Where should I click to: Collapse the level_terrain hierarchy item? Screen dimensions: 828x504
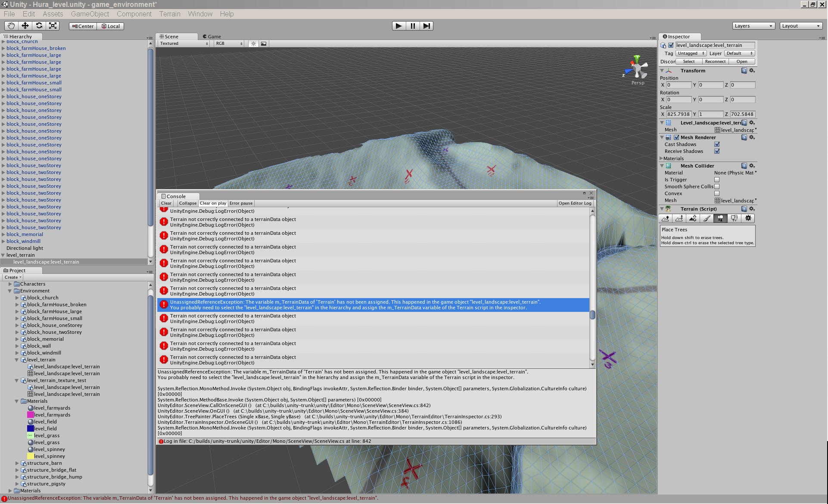[x=3, y=255]
